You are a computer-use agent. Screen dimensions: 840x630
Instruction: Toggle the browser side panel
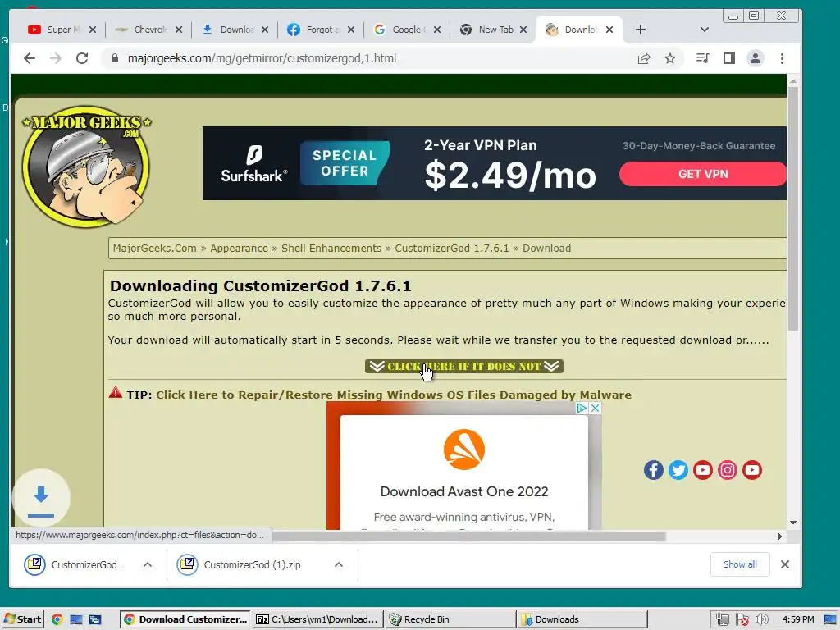click(x=729, y=58)
